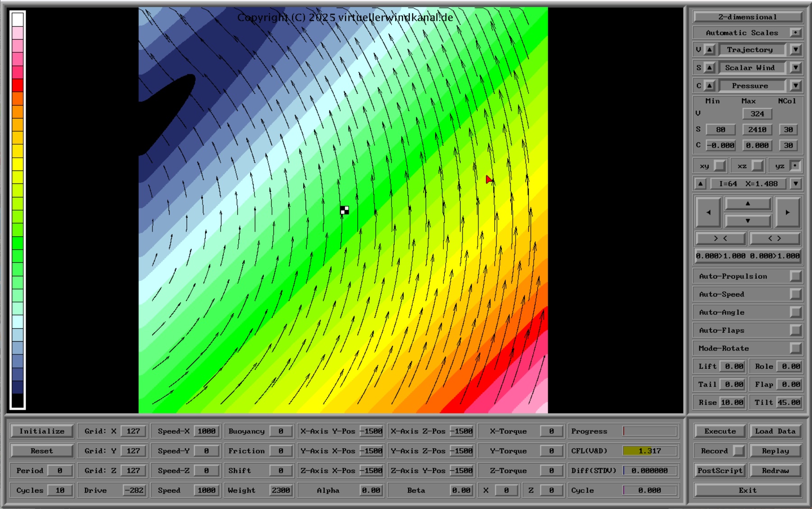Click the checkered marker in the plot
The image size is (812, 509).
tap(345, 210)
